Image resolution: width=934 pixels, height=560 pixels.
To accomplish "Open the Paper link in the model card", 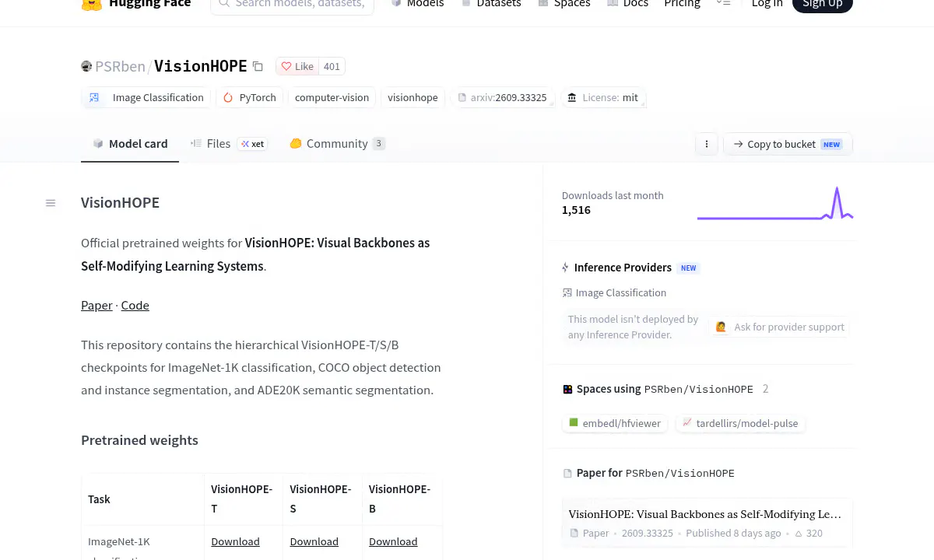I will [97, 305].
